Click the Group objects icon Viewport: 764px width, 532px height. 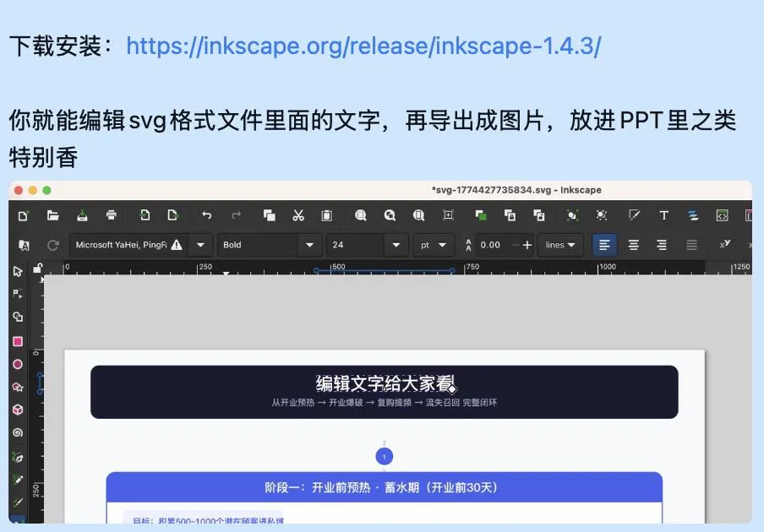pyautogui.click(x=572, y=215)
